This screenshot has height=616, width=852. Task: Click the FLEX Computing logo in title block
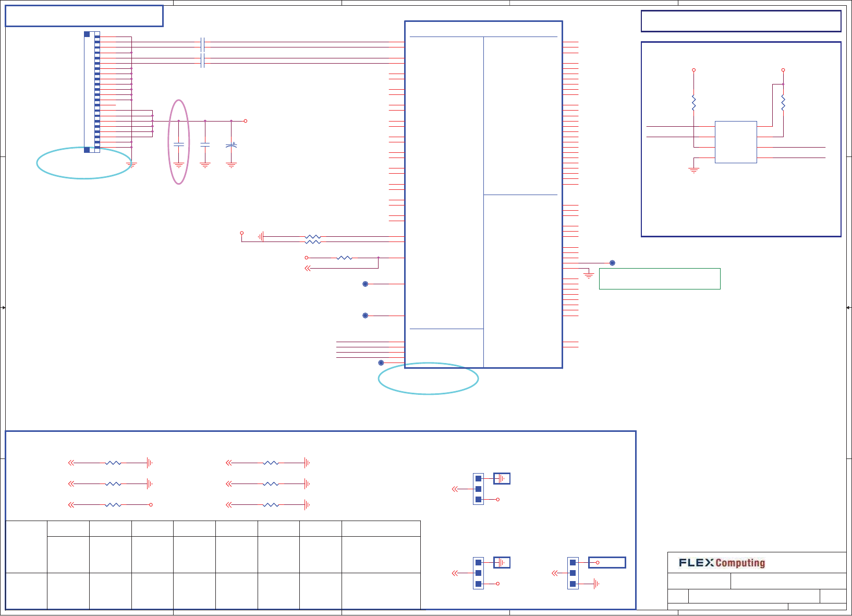[x=722, y=563]
